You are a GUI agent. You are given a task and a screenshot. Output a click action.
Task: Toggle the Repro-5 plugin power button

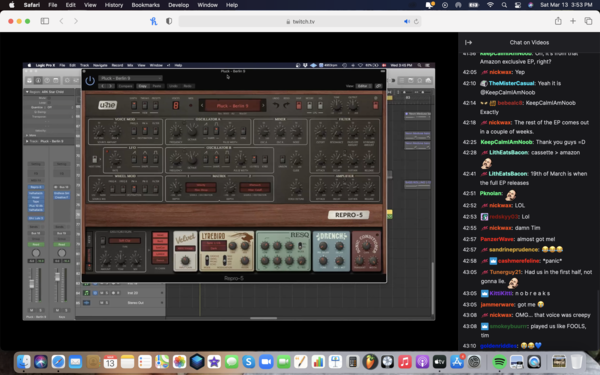point(90,81)
